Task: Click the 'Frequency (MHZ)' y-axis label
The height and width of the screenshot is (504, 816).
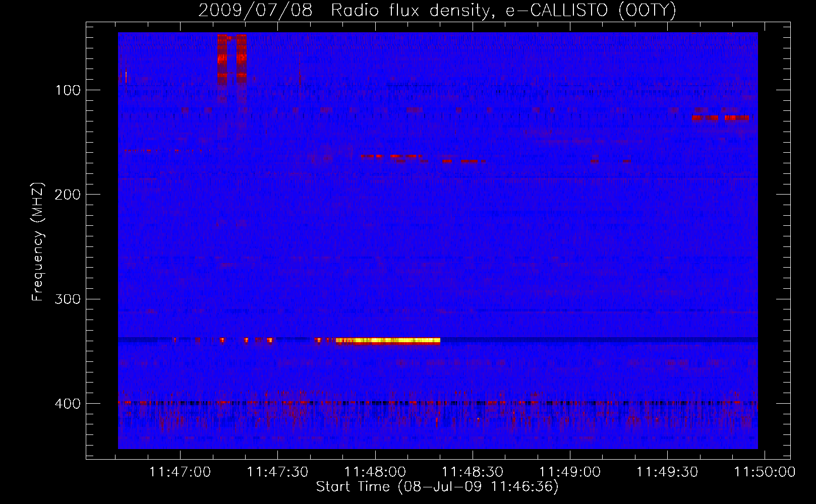Action: (x=38, y=242)
